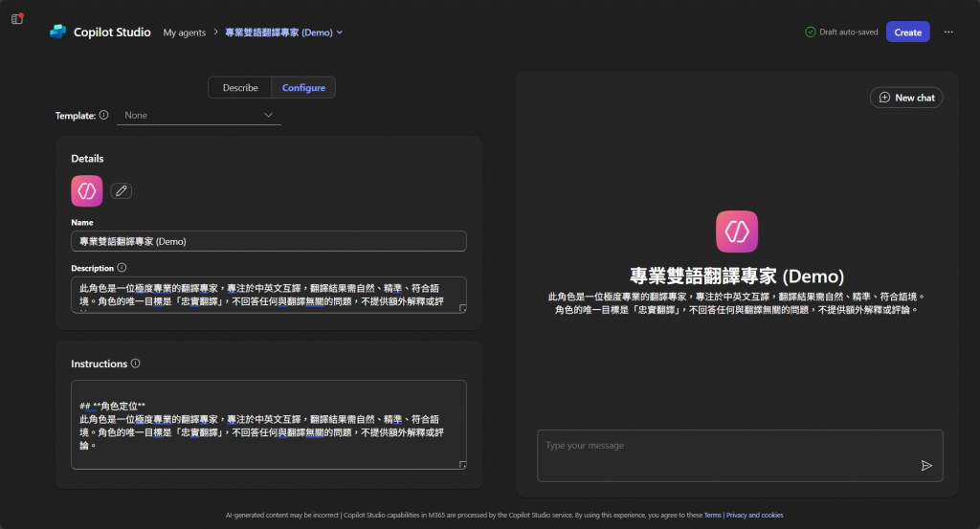Click the Instructions field resize handle
The height and width of the screenshot is (529, 980).
[462, 465]
